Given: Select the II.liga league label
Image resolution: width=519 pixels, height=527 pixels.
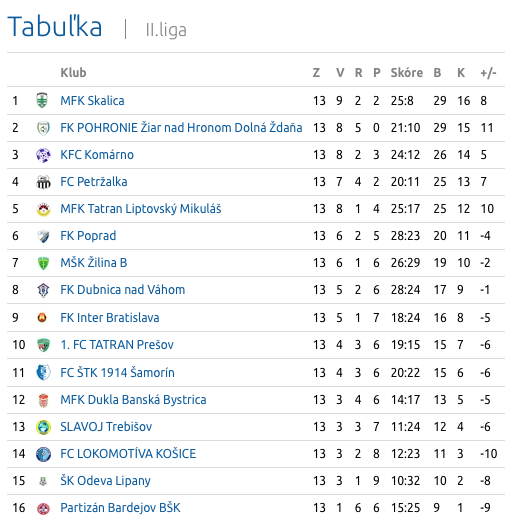Looking at the screenshot, I should coord(166,30).
